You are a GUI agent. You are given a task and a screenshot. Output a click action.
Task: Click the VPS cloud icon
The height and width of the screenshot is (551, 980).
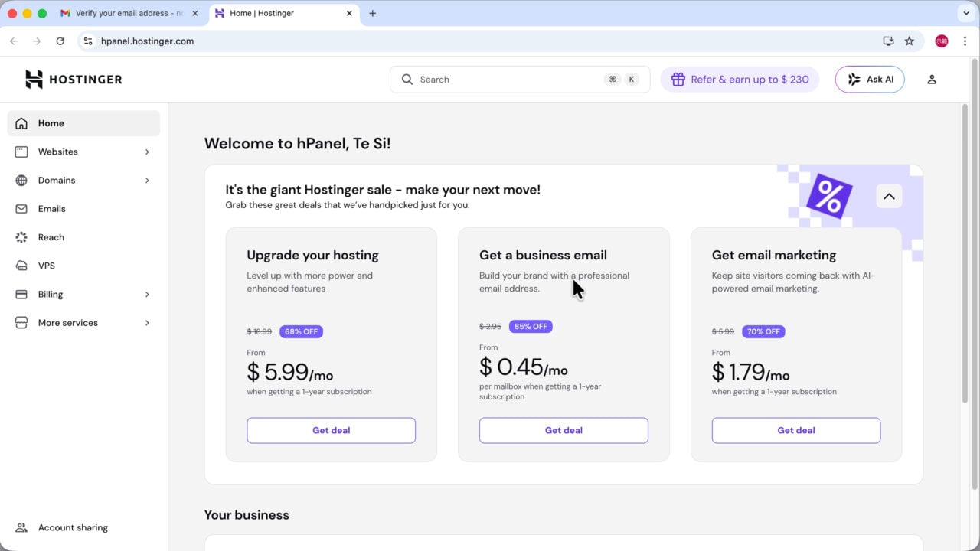pyautogui.click(x=21, y=266)
